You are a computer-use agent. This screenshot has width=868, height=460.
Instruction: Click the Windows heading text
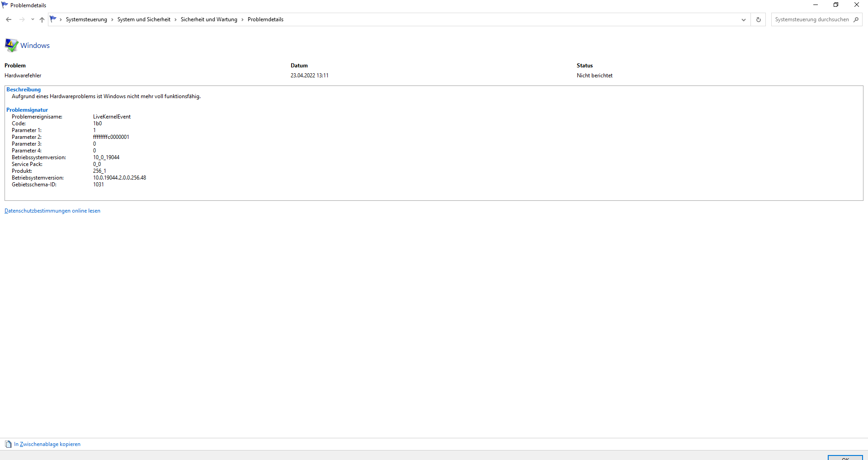point(35,45)
